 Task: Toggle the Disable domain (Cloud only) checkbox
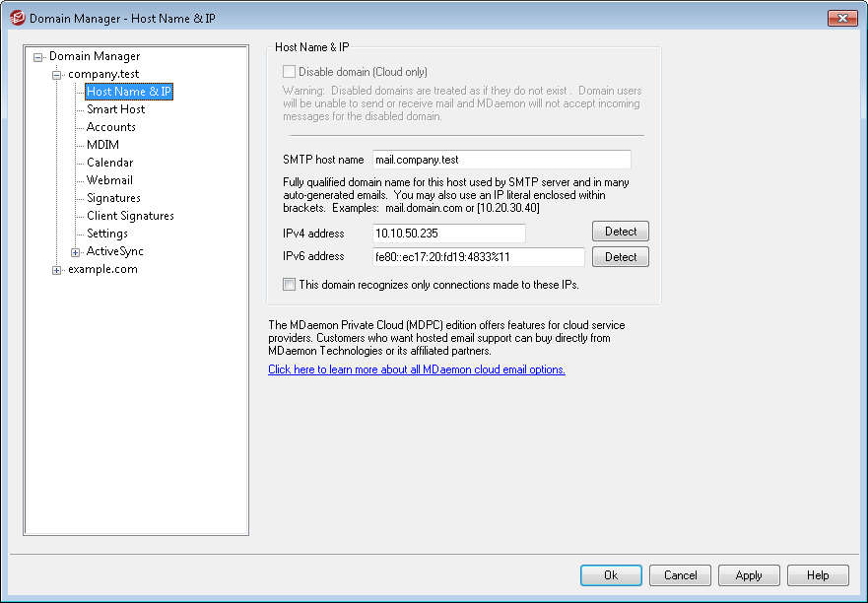pos(289,72)
